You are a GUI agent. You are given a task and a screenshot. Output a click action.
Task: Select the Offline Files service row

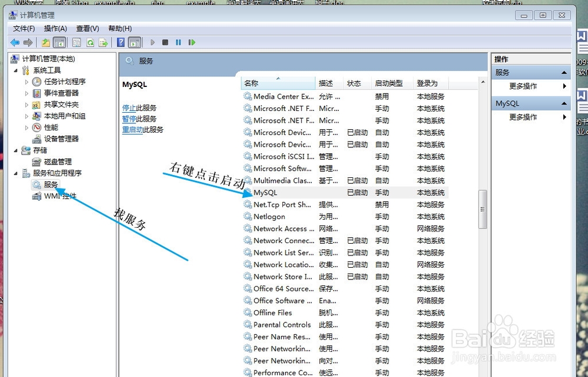[345, 312]
